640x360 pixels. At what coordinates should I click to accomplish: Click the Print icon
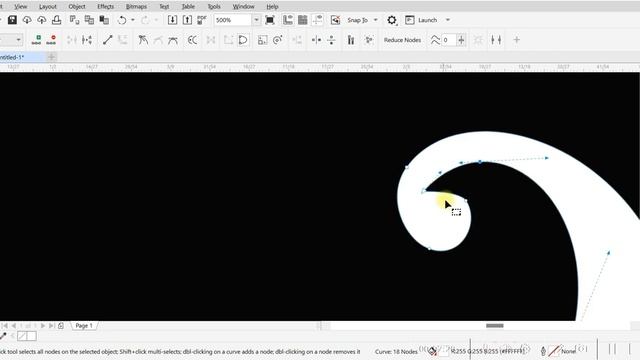[56, 20]
